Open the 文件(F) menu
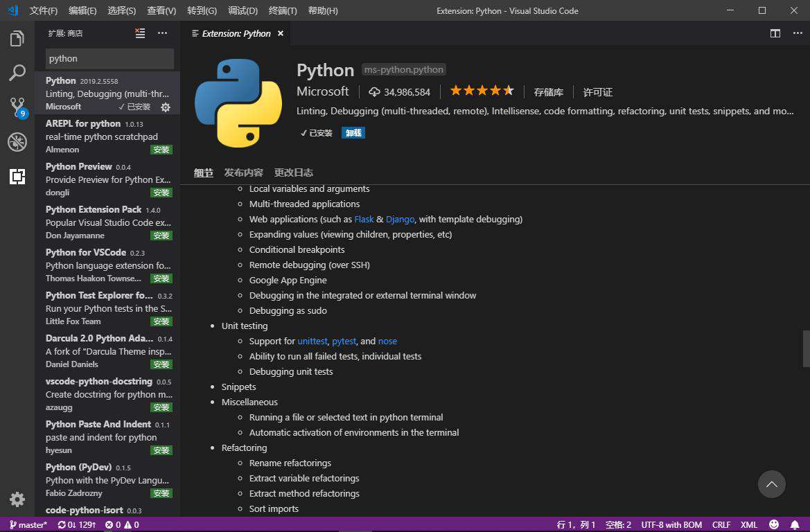810x532 pixels. (x=44, y=10)
